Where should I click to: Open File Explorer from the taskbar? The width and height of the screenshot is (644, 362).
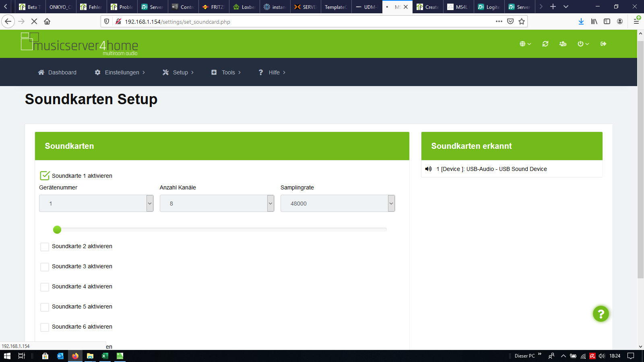[x=90, y=356]
